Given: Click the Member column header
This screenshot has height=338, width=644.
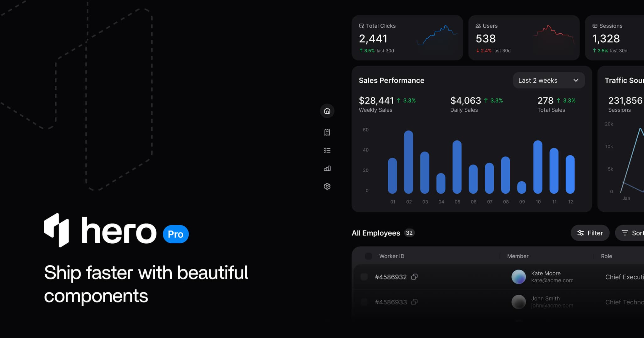Looking at the screenshot, I should [x=518, y=256].
